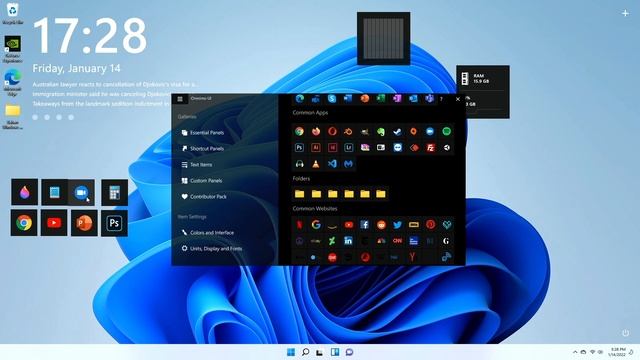Screen dimensions: 640x360
Task: Click the Excel icon in the gallery's top row
Action: (x=381, y=99)
